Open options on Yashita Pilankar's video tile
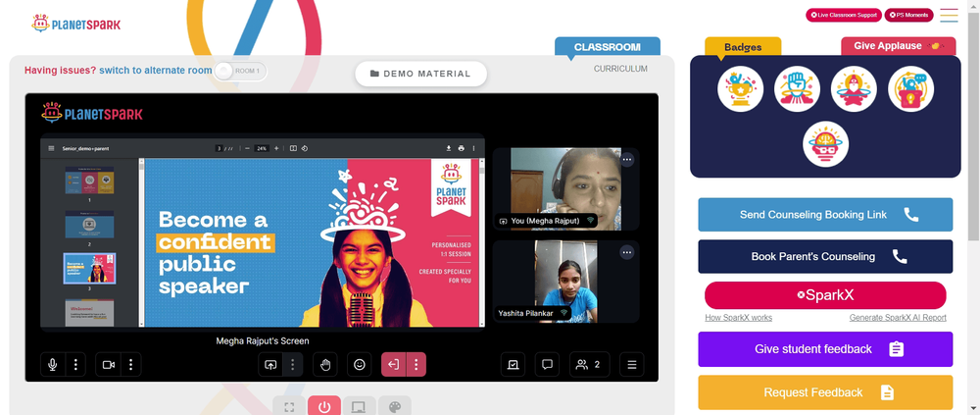The height and width of the screenshot is (415, 980). pos(627,252)
